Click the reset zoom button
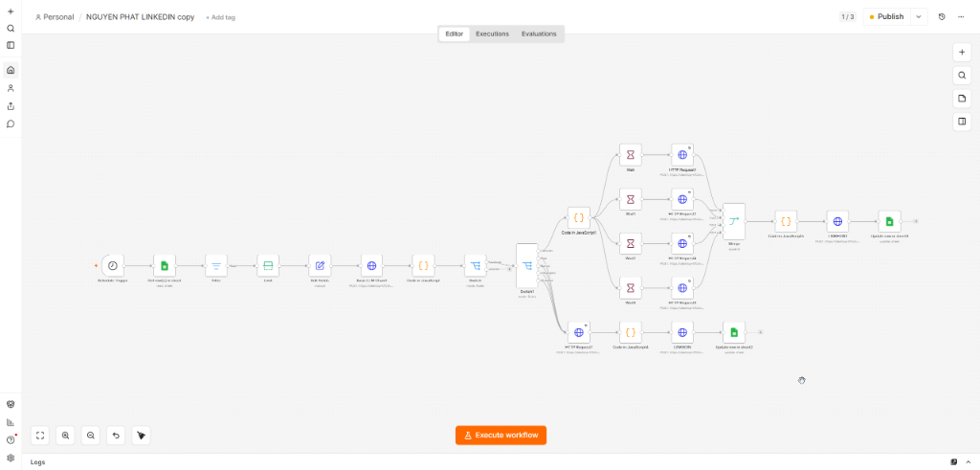Image resolution: width=980 pixels, height=470 pixels. point(116,435)
